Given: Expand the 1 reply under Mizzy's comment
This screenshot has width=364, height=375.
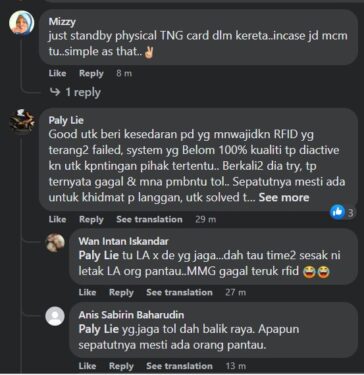Looking at the screenshot, I should point(74,92).
